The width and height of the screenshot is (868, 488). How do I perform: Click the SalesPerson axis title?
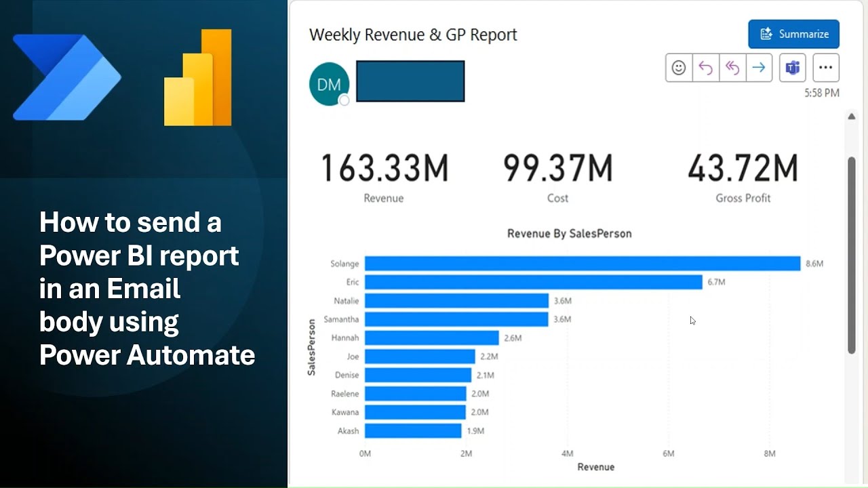[311, 347]
